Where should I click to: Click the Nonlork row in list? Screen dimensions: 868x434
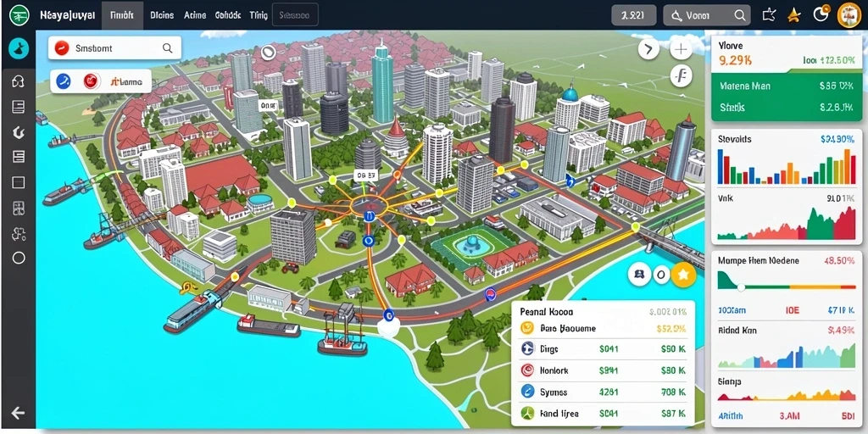click(x=604, y=370)
